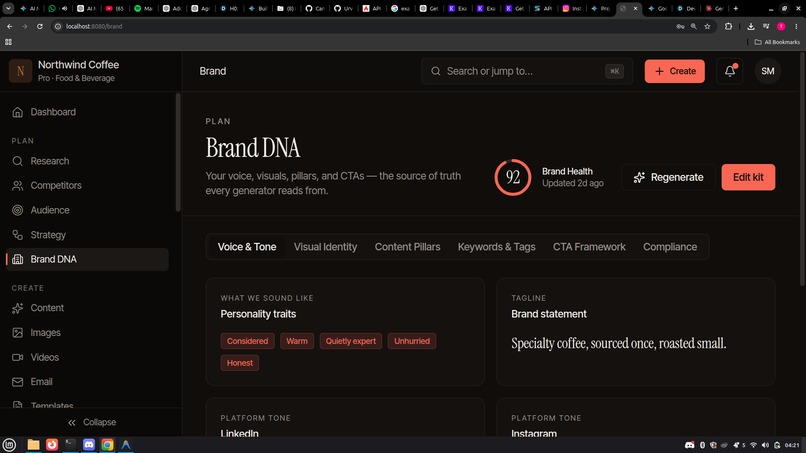The height and width of the screenshot is (453, 806).
Task: Click the localhost address bar
Action: click(360, 26)
